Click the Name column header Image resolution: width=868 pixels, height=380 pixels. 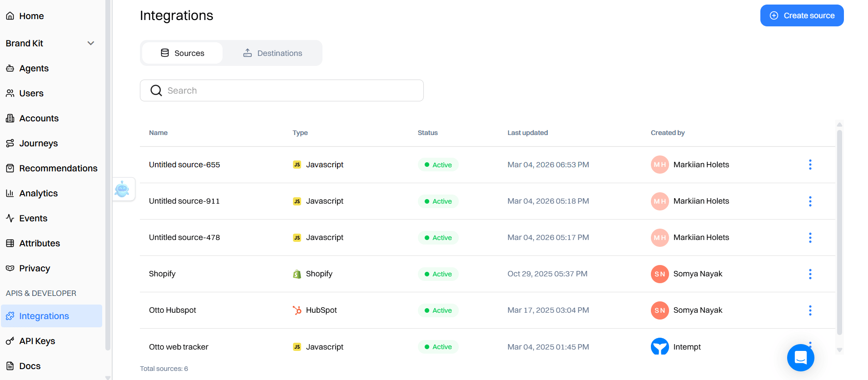[158, 133]
